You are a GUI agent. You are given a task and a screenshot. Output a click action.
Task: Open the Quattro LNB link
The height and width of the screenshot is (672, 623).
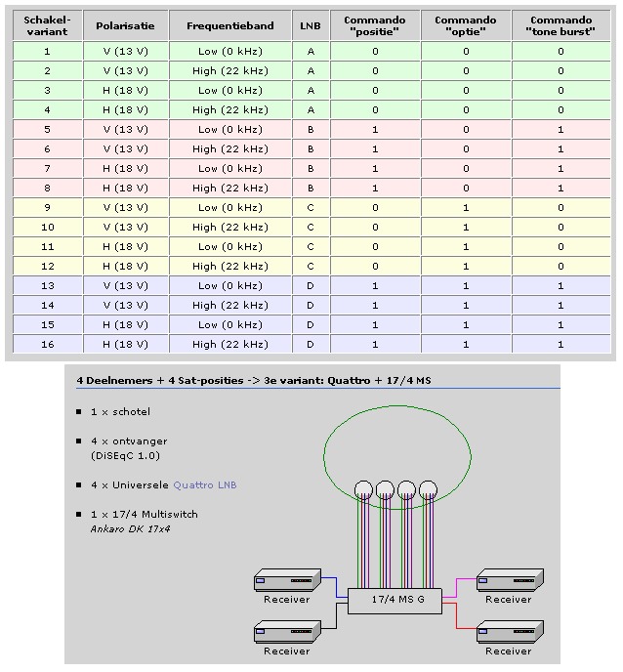tap(205, 484)
